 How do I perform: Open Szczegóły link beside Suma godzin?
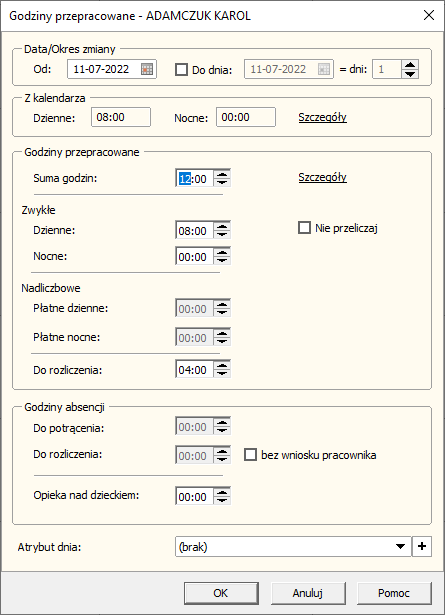(323, 177)
